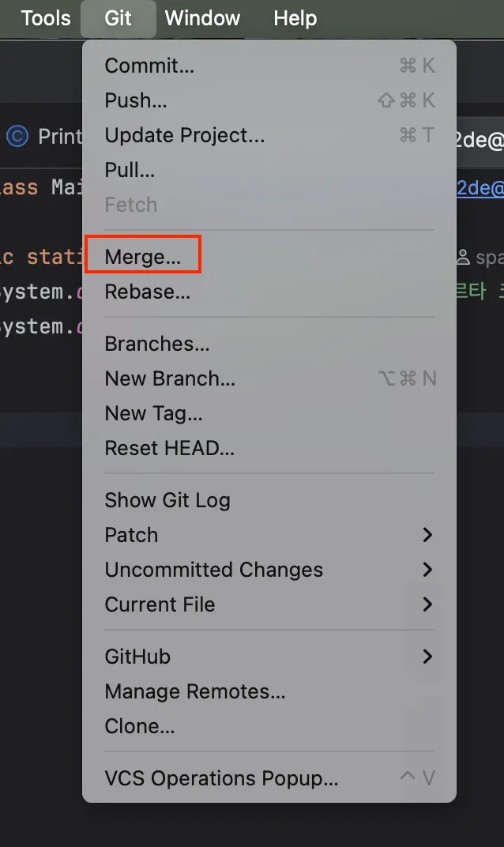Select Push... from Git menu
The image size is (504, 847).
136,100
